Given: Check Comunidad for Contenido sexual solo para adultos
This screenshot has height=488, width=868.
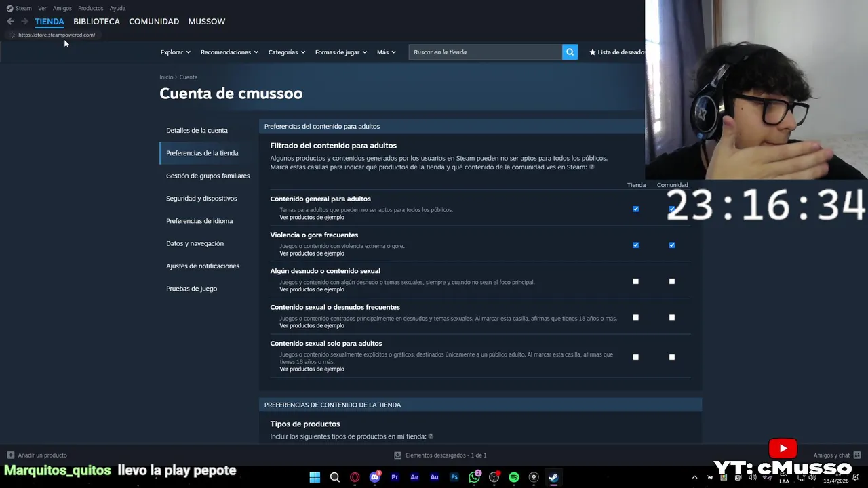Looking at the screenshot, I should click(x=672, y=357).
